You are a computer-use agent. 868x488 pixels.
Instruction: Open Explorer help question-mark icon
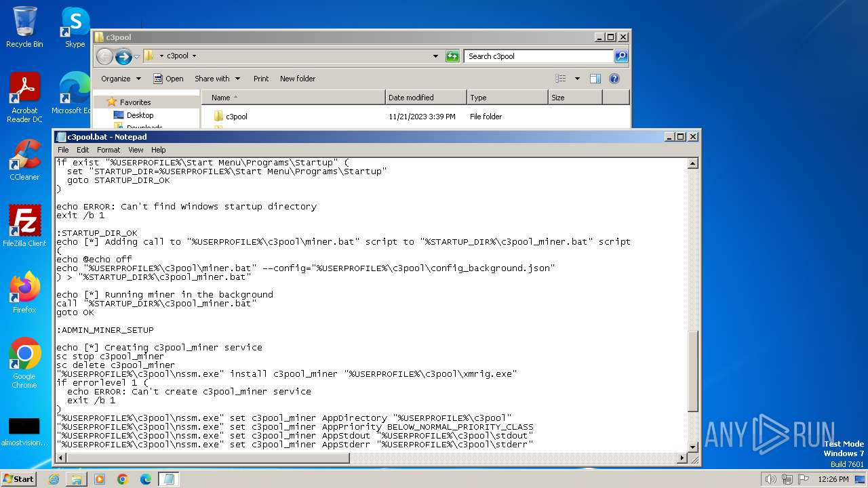pos(614,79)
